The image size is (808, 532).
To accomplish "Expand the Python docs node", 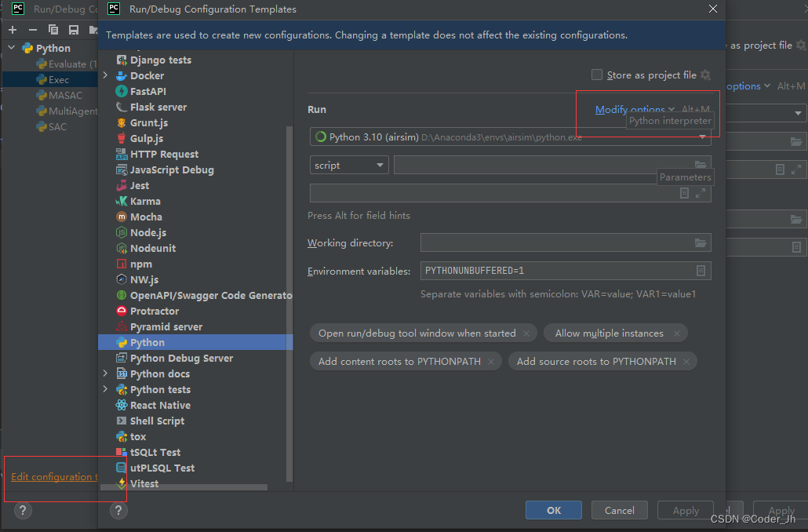I will [x=106, y=373].
